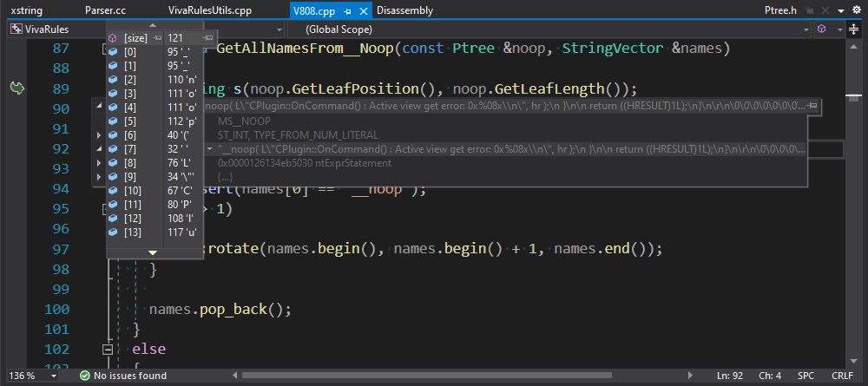This screenshot has width=868, height=386.
Task: Expand the datatip node beside [8]
Action: [99, 162]
